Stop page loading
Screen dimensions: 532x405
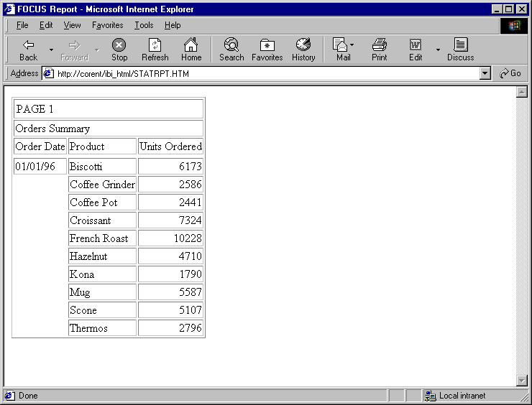tap(119, 50)
